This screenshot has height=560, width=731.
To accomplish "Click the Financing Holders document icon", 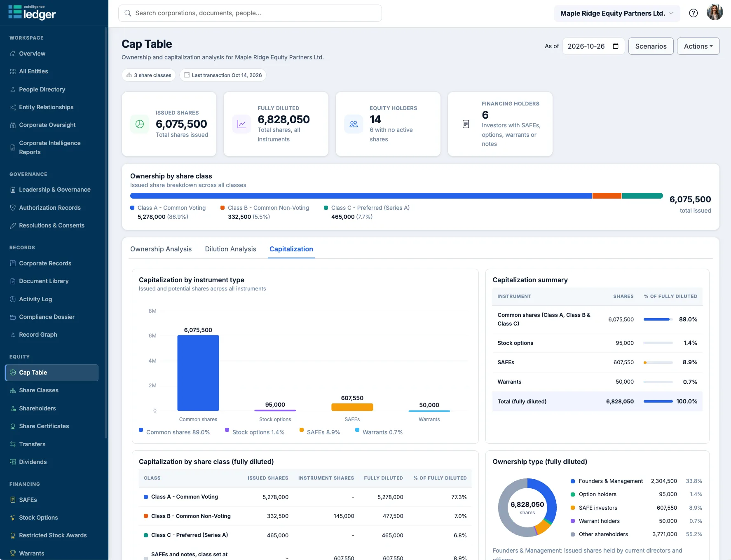I will (x=466, y=124).
